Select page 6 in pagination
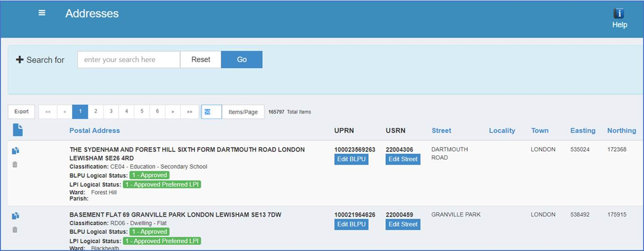The height and width of the screenshot is (251, 644). 157,112
